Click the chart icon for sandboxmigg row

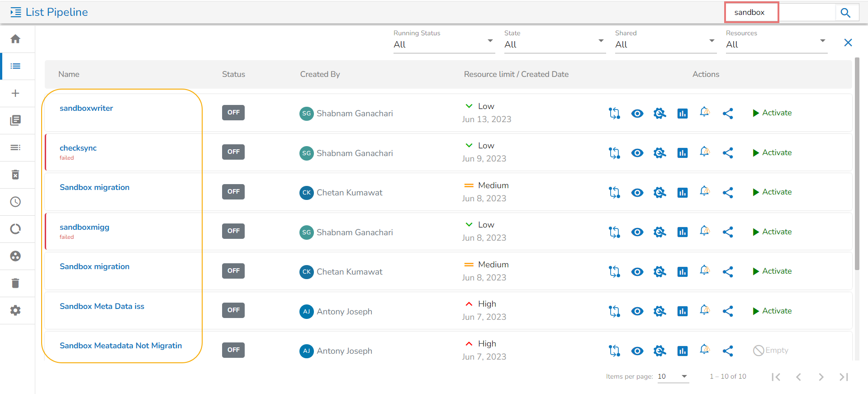point(682,232)
